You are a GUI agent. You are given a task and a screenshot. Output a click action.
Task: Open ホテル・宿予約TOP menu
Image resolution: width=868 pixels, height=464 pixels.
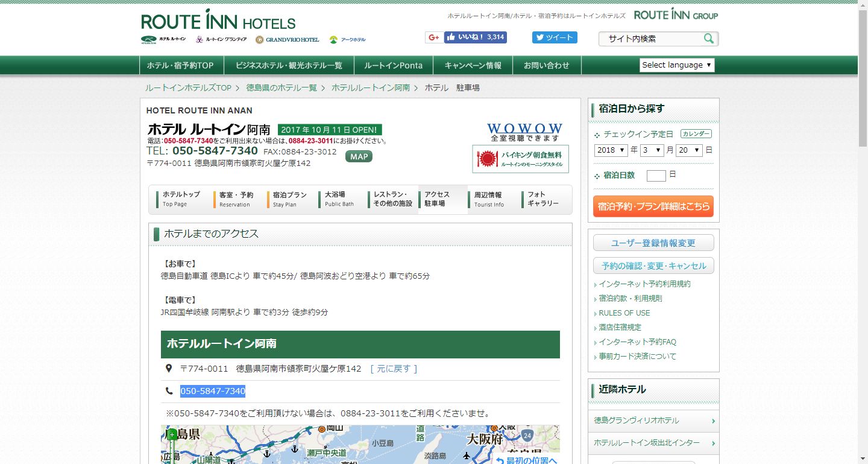pyautogui.click(x=180, y=65)
